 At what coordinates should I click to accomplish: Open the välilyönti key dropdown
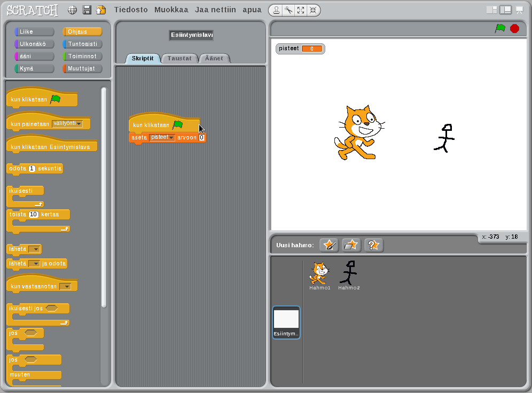click(67, 123)
